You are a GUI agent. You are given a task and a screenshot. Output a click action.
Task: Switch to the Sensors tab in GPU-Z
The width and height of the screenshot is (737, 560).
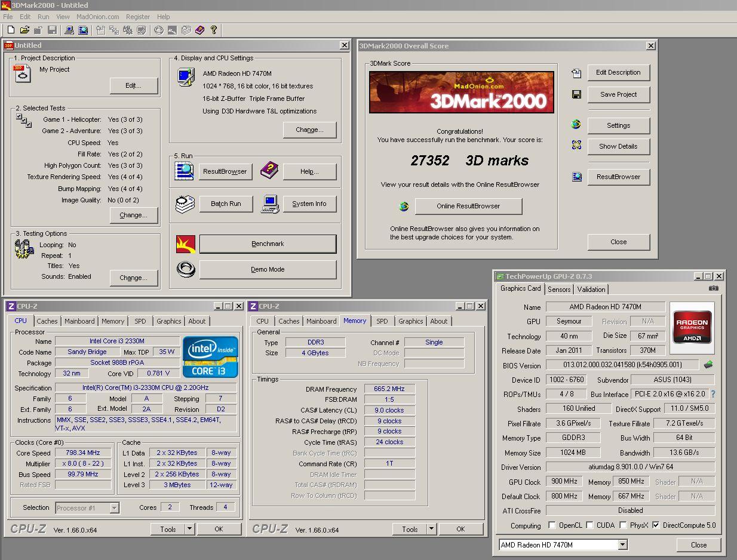[x=559, y=290]
